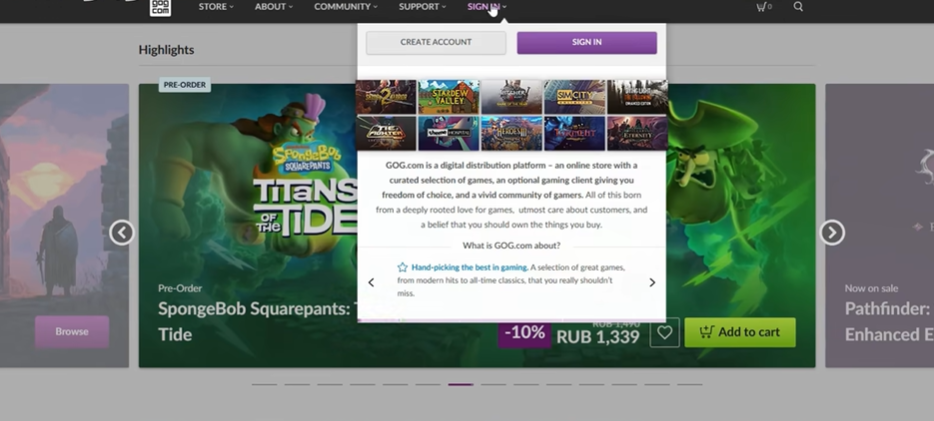Expand the COMMUNITY menu
The height and width of the screenshot is (421, 934).
tap(346, 7)
